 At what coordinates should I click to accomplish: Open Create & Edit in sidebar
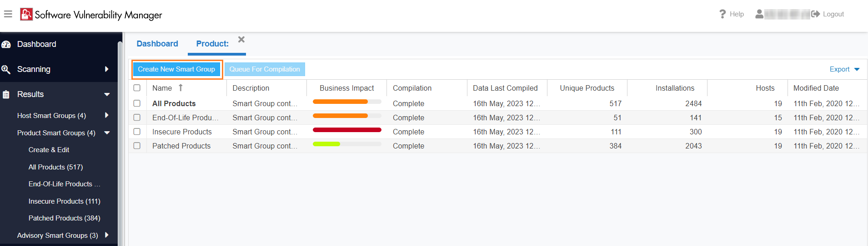[49, 150]
